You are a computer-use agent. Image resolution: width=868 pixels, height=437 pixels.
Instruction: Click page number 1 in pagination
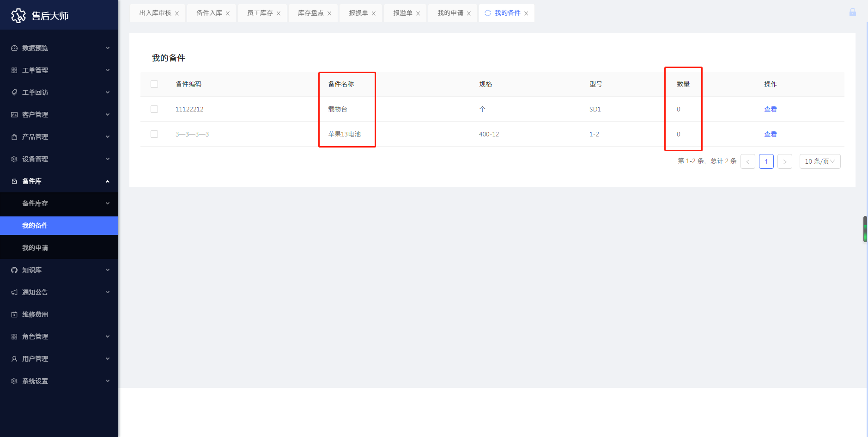click(x=766, y=161)
